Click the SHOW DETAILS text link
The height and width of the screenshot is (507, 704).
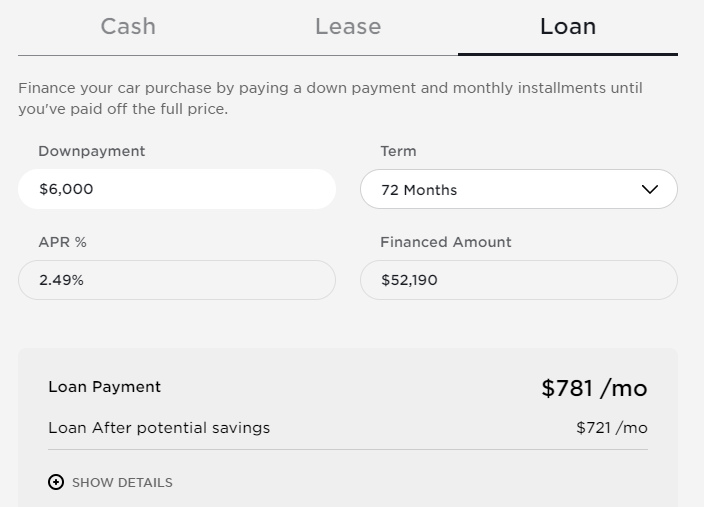[122, 482]
